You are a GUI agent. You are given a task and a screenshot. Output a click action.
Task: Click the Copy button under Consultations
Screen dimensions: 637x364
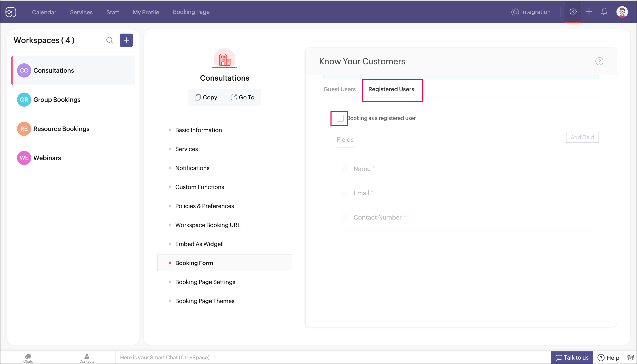(206, 97)
